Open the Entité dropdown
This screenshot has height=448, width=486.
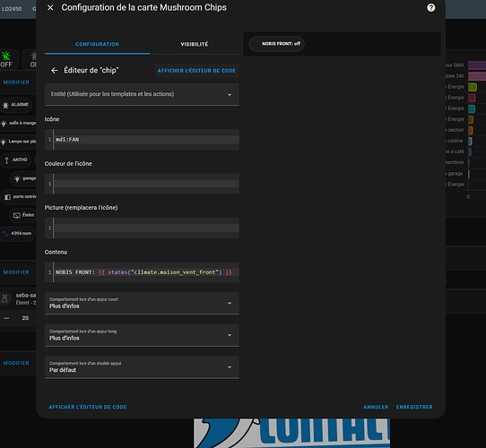point(142,94)
